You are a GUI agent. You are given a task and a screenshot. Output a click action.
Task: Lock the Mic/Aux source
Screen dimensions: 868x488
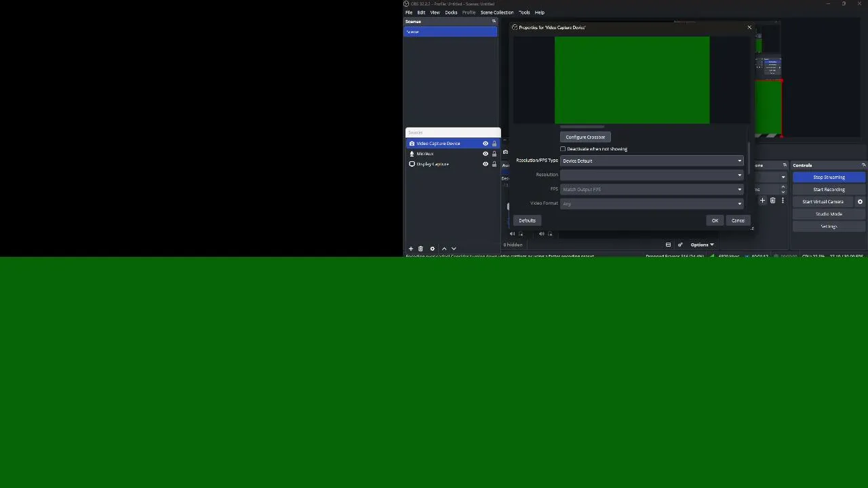click(x=494, y=154)
